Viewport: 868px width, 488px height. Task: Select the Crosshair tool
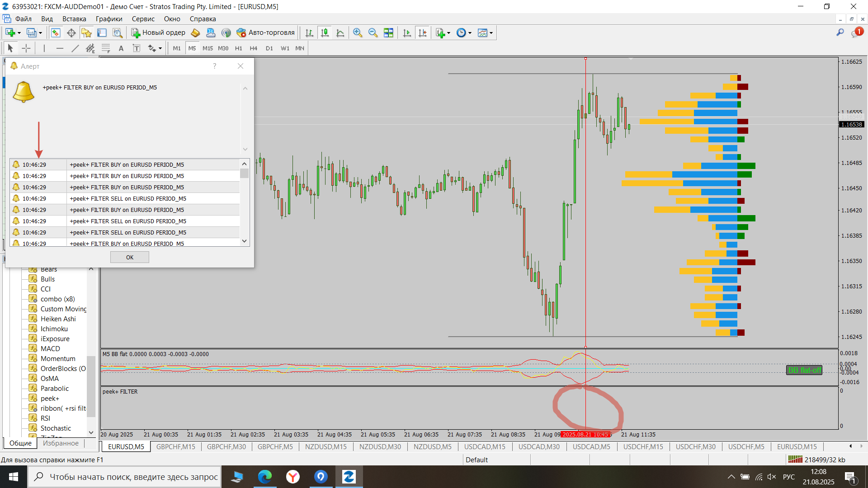[26, 48]
